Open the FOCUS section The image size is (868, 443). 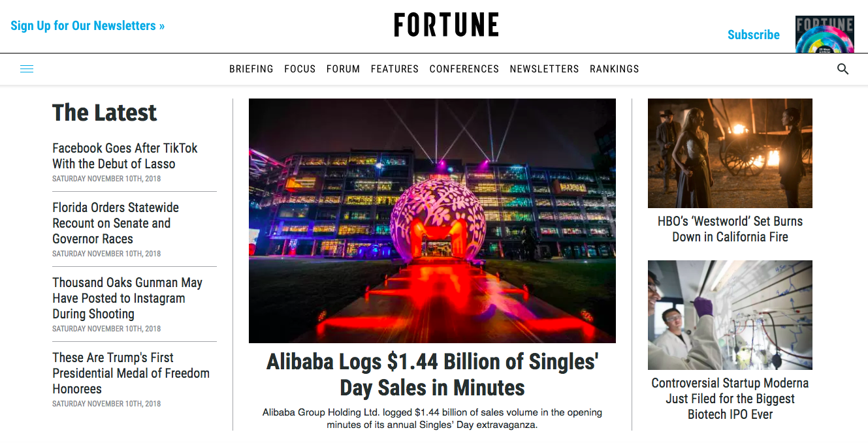300,69
